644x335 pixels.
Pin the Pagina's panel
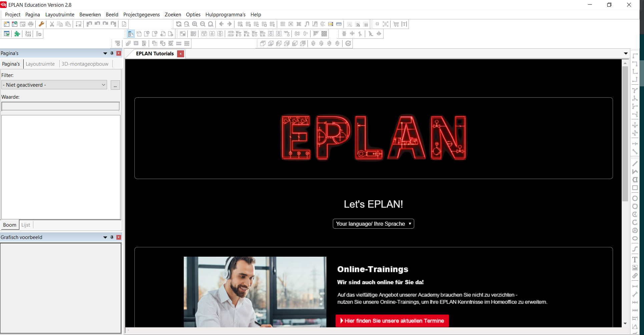pos(112,53)
